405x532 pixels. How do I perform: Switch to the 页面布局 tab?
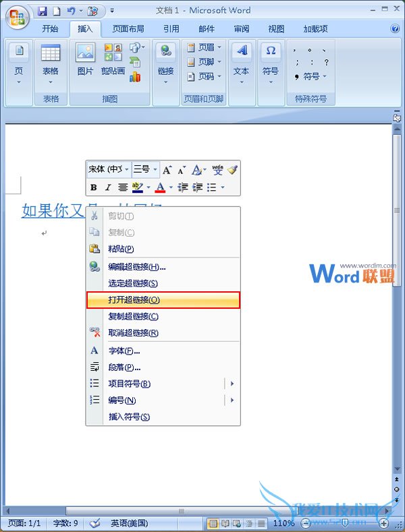click(128, 29)
